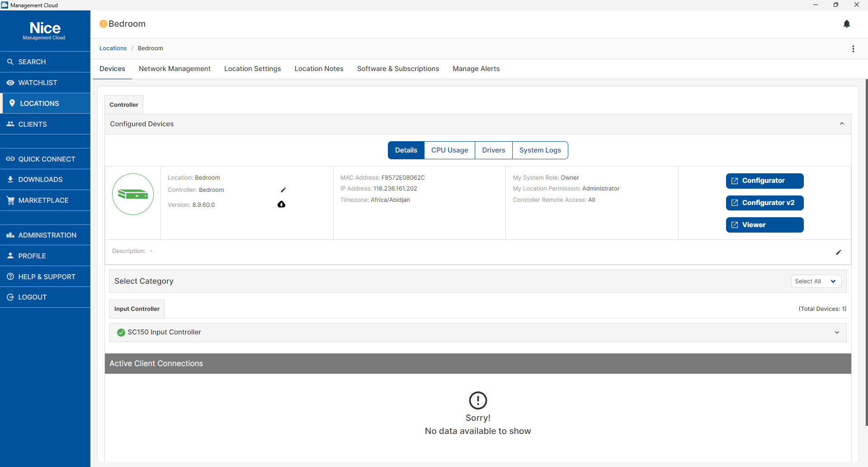Click the page vertical scrollbar
Viewport: 868px width, 467px height.
tap(866, 253)
